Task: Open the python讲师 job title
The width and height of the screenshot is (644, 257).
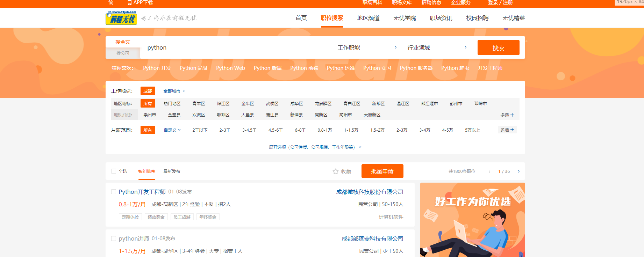Action: (134, 238)
